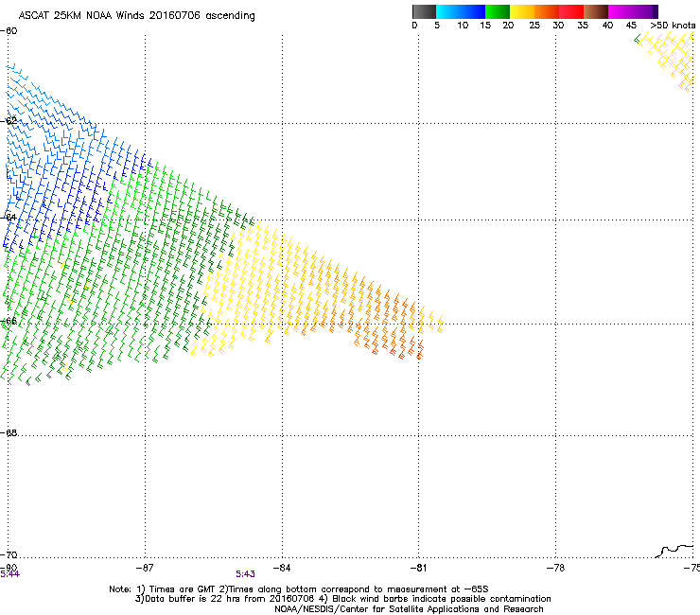
Task: Click the yellow wind barb cluster near -75 longitude
Action: (668, 61)
